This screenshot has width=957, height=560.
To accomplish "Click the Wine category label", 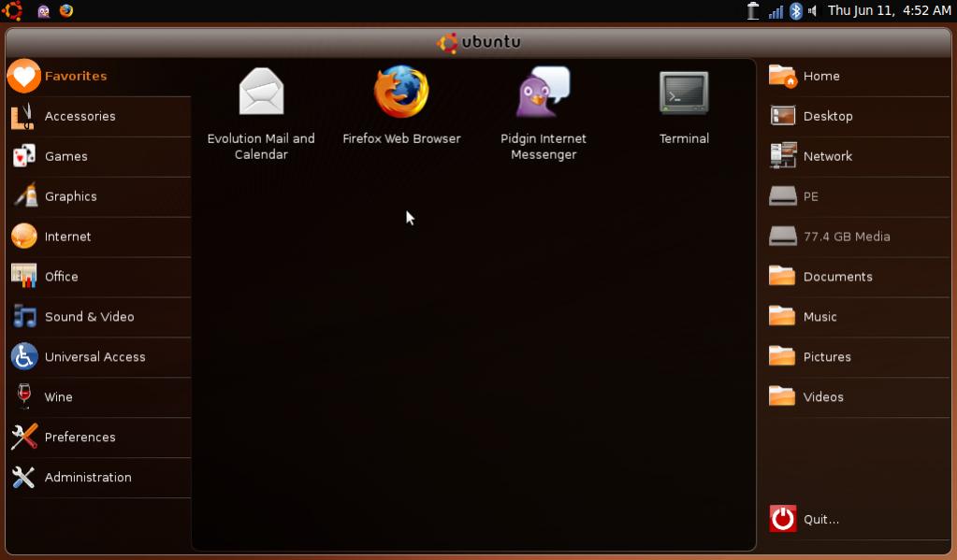I will coord(59,397).
